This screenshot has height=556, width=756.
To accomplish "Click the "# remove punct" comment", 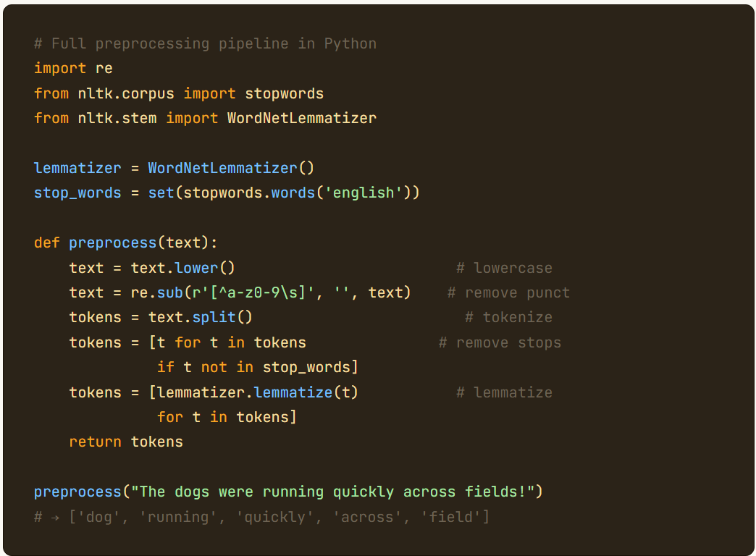I will tap(508, 292).
